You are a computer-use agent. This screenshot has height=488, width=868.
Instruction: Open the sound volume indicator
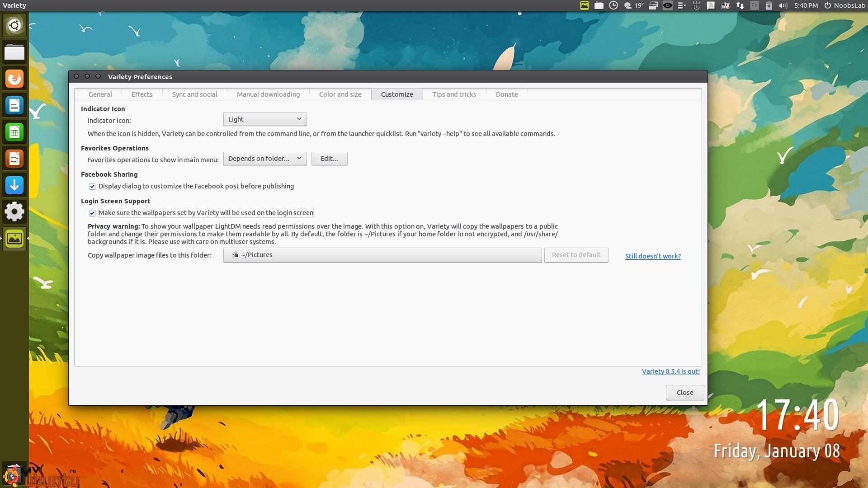coord(783,5)
